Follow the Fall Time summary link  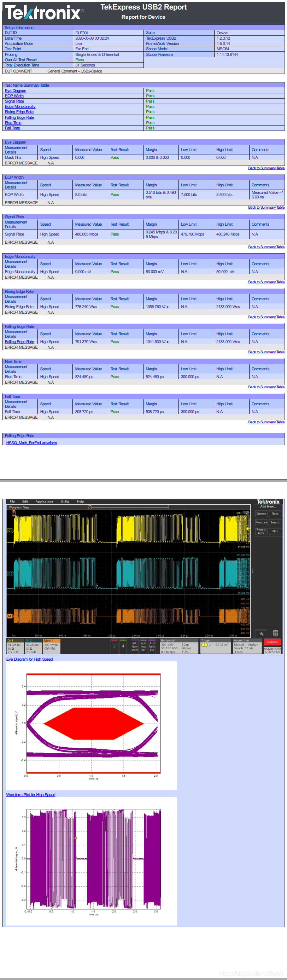pos(12,128)
